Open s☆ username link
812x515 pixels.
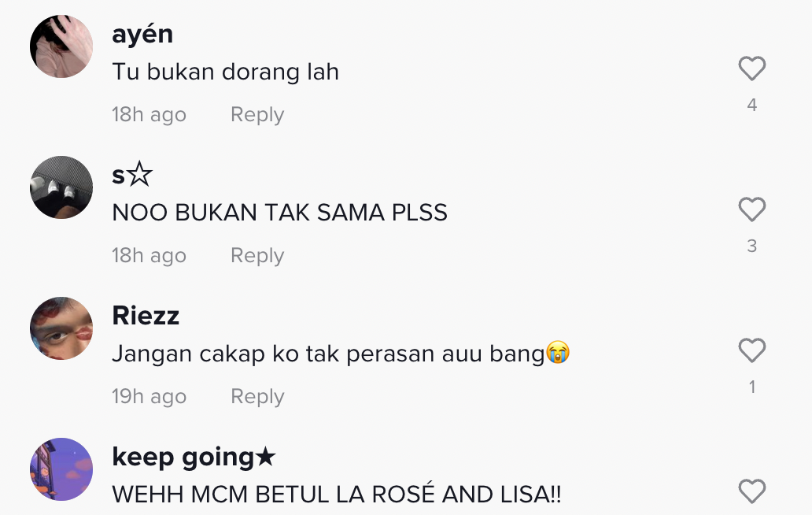point(132,175)
